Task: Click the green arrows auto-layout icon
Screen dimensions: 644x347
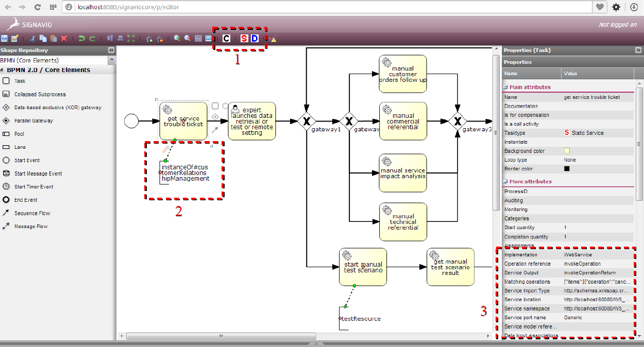Action: point(131,39)
